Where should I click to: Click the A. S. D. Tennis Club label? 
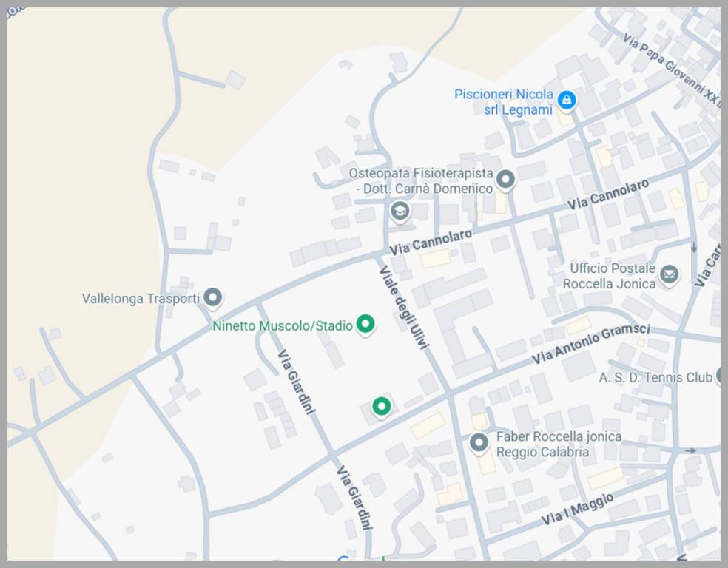click(x=655, y=377)
